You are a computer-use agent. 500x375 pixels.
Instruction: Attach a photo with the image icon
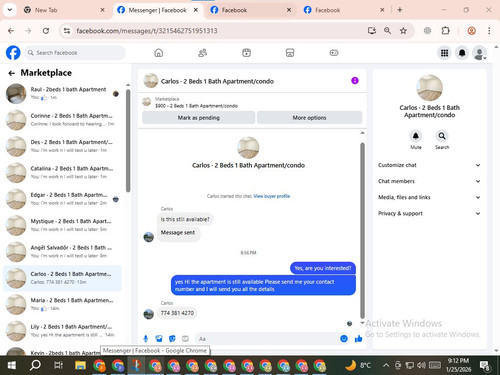point(159,339)
